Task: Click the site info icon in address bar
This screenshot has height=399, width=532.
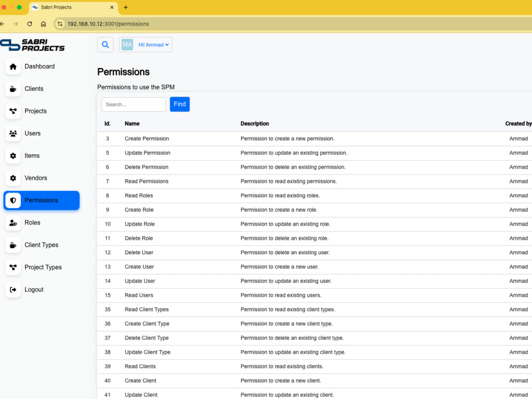Action: (60, 24)
